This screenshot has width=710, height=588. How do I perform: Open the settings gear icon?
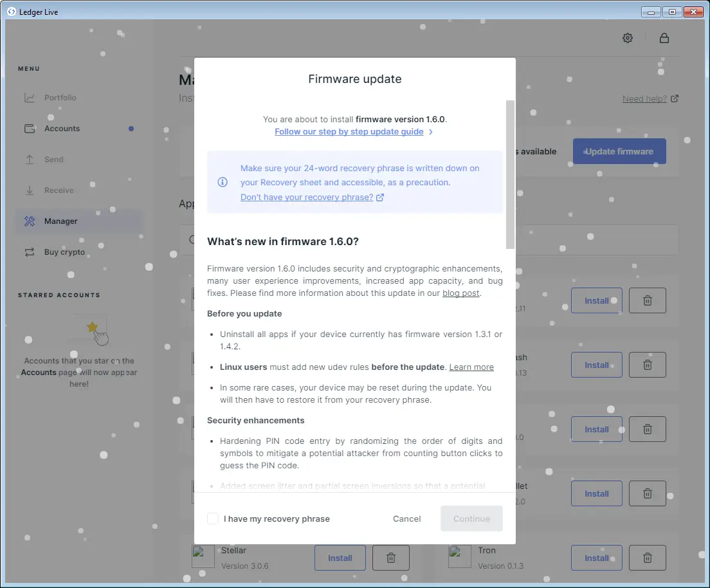pyautogui.click(x=628, y=38)
